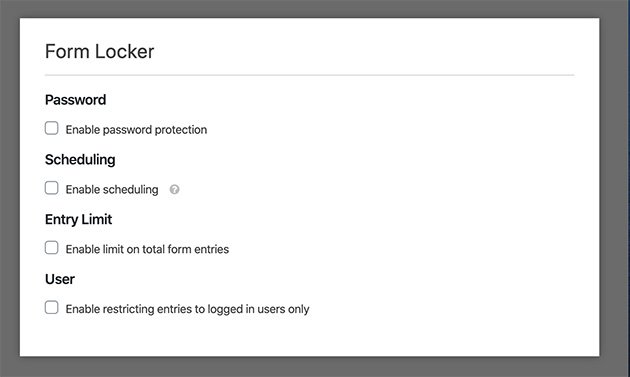
Task: Click the word 'only' in user option
Action: tap(299, 309)
